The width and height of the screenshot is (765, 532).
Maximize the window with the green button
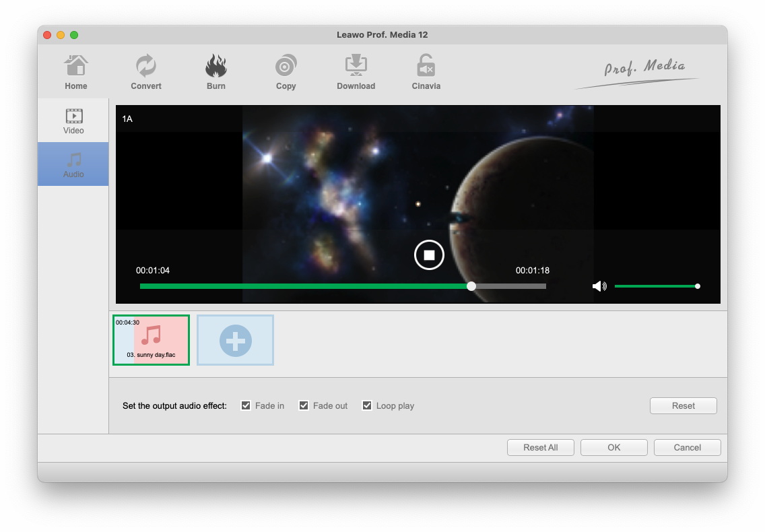[74, 34]
